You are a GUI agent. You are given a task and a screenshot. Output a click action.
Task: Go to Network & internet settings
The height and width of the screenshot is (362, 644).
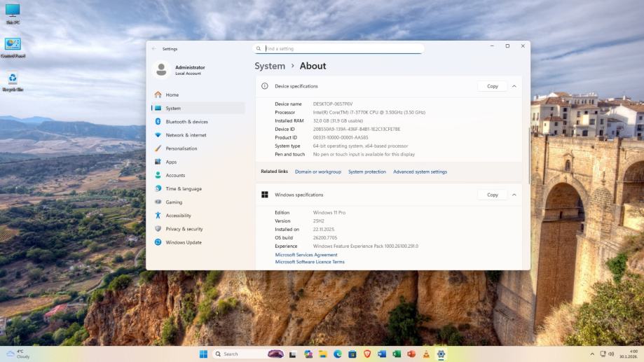coord(186,135)
